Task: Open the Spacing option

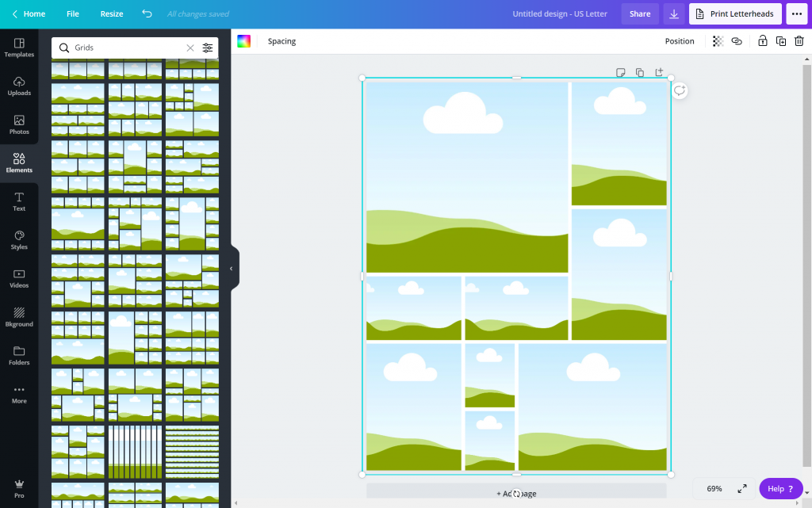Action: (x=282, y=41)
